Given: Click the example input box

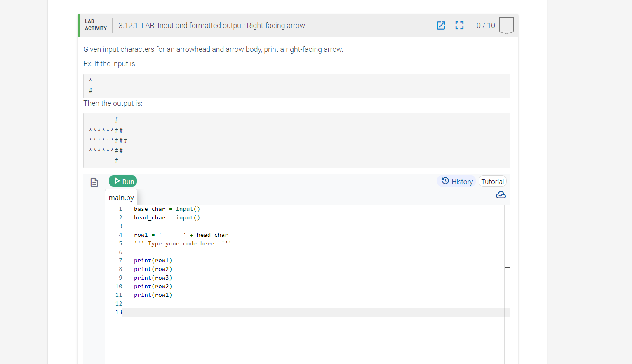Looking at the screenshot, I should tap(297, 86).
